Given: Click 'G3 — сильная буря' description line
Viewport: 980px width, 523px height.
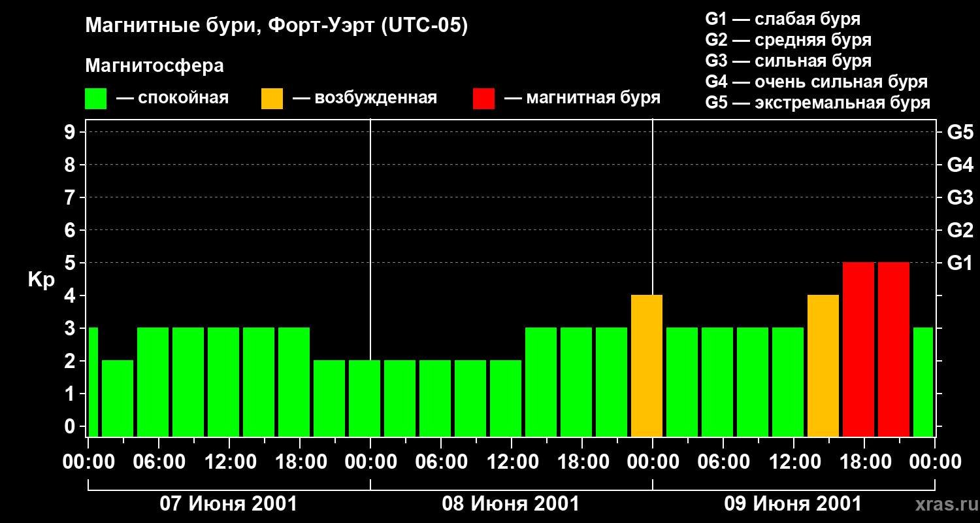Looking at the screenshot, I should (x=789, y=60).
